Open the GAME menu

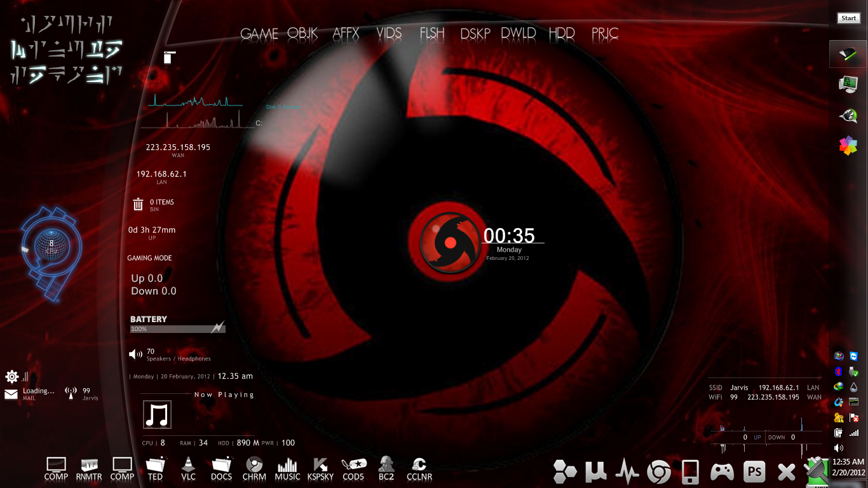[x=259, y=34]
